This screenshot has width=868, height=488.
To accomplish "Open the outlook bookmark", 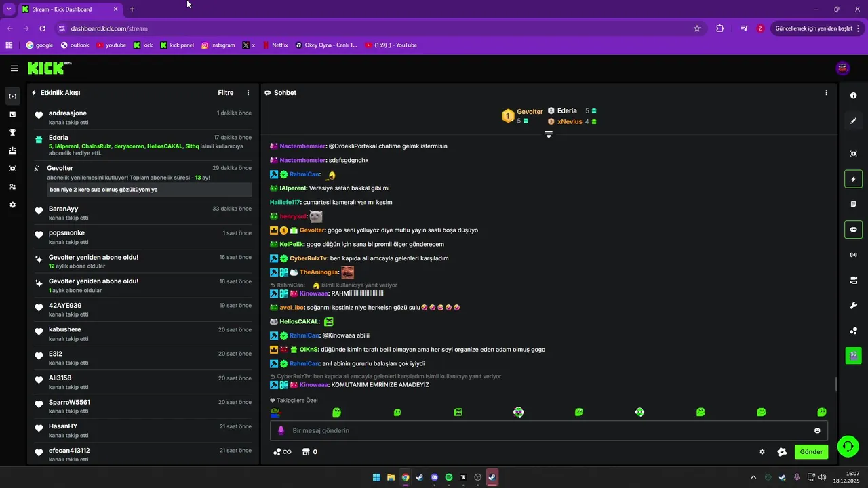I will coord(75,45).
